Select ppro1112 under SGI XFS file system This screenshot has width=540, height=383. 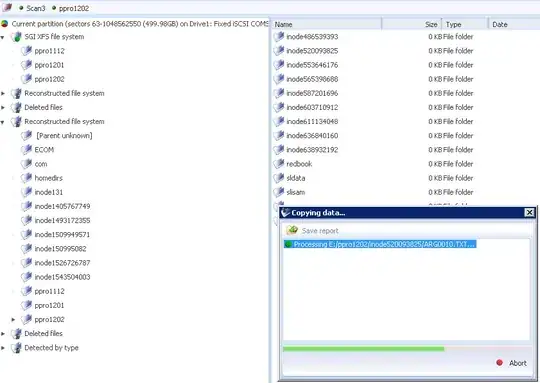click(49, 51)
